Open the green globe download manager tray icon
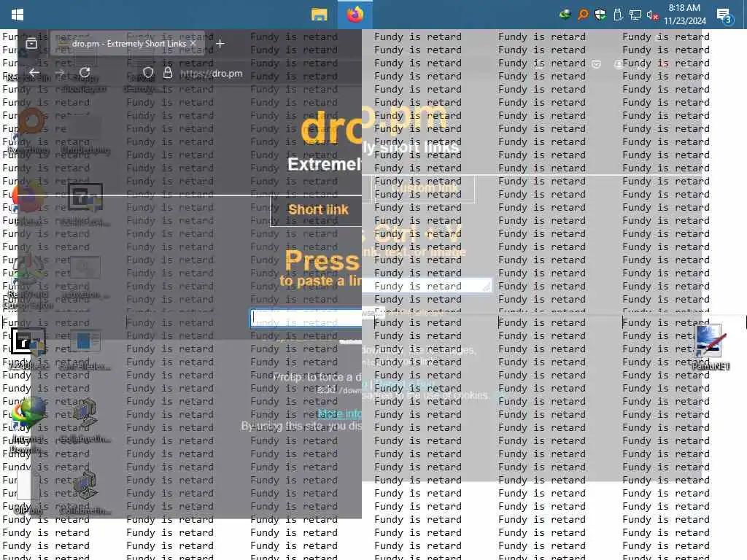 (x=565, y=15)
